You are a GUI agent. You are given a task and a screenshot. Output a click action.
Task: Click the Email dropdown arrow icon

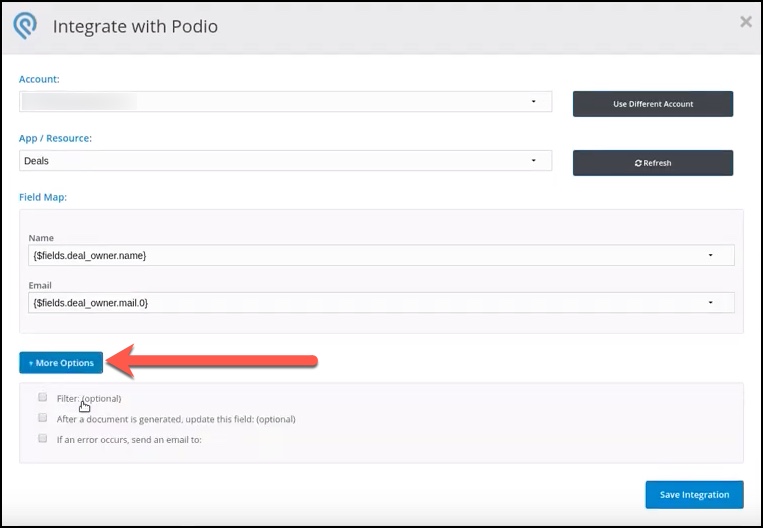[710, 302]
